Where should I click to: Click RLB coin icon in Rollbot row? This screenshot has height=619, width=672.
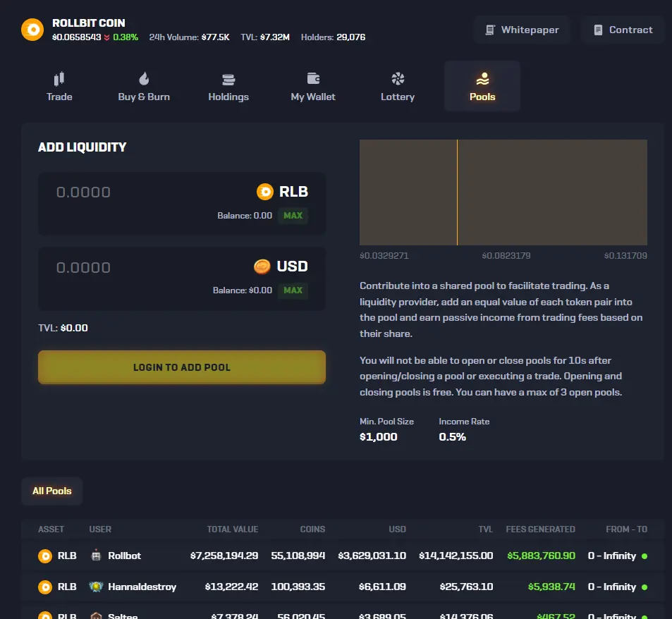point(45,556)
